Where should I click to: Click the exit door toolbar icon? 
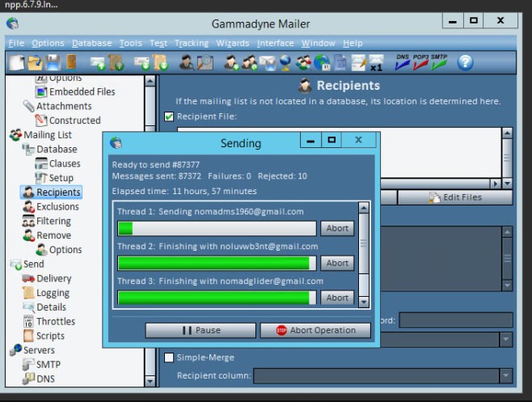tap(71, 62)
